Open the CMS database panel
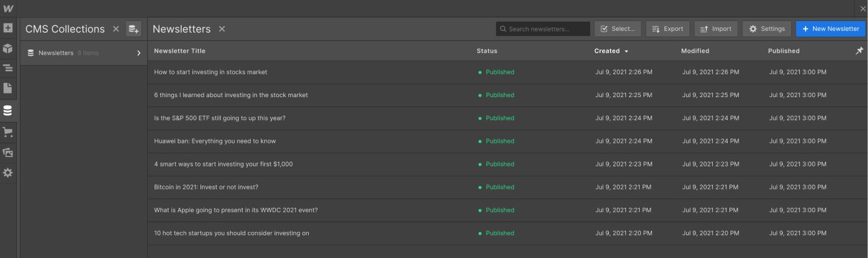This screenshot has height=258, width=868. 8,111
